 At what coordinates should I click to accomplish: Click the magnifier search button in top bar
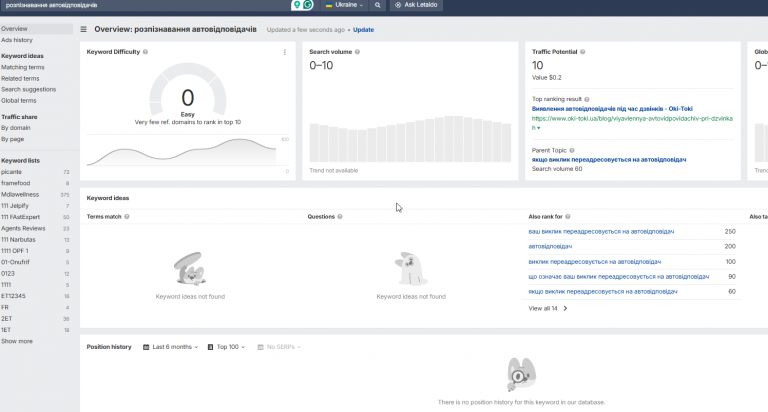[x=378, y=5]
